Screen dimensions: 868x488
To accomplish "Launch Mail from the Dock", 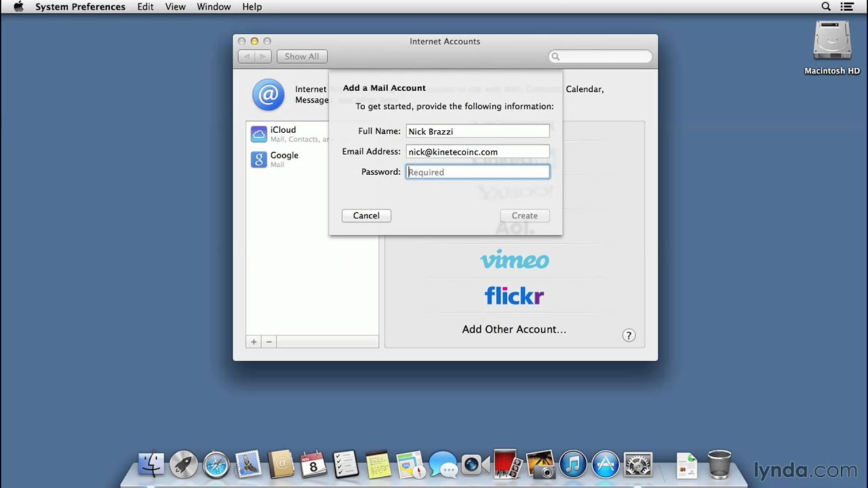I will (248, 465).
